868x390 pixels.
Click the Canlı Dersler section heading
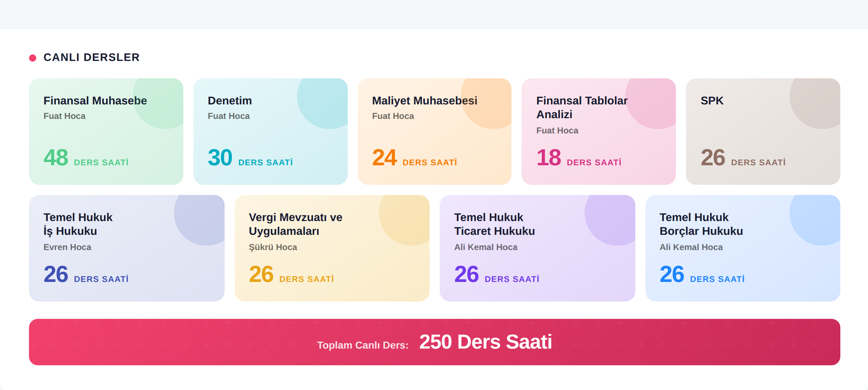pyautogui.click(x=92, y=57)
